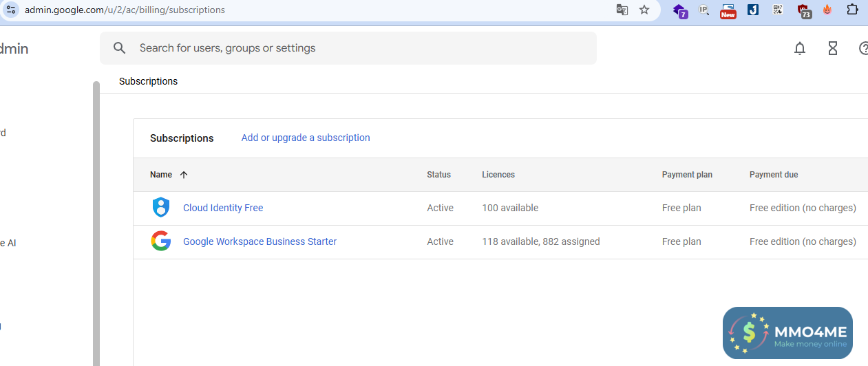Click the Subscriptions breadcrumb

click(148, 81)
